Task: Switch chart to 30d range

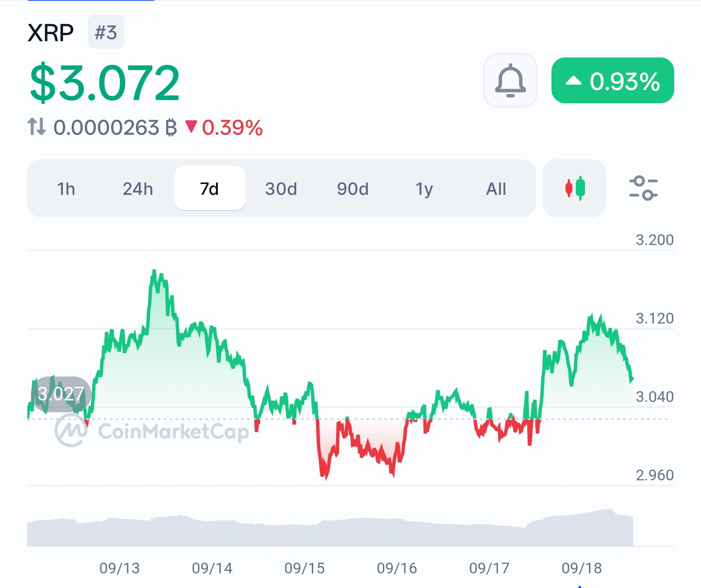Action: coord(281,189)
